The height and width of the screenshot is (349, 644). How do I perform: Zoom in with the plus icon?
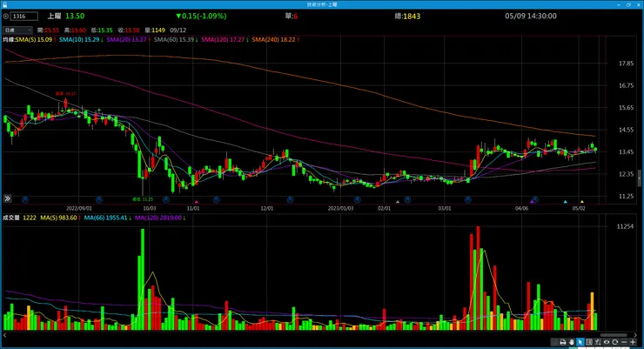(633, 342)
